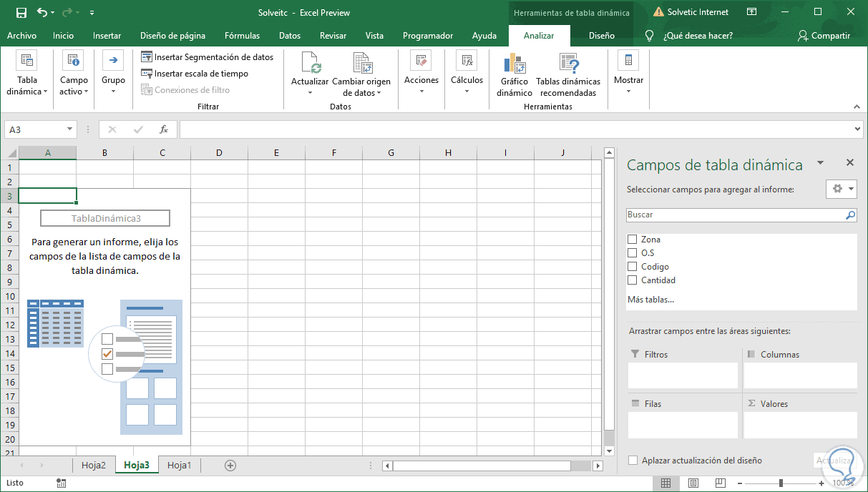Image resolution: width=868 pixels, height=492 pixels.
Task: Click the Actualizar refresh icon
Action: 310,64
